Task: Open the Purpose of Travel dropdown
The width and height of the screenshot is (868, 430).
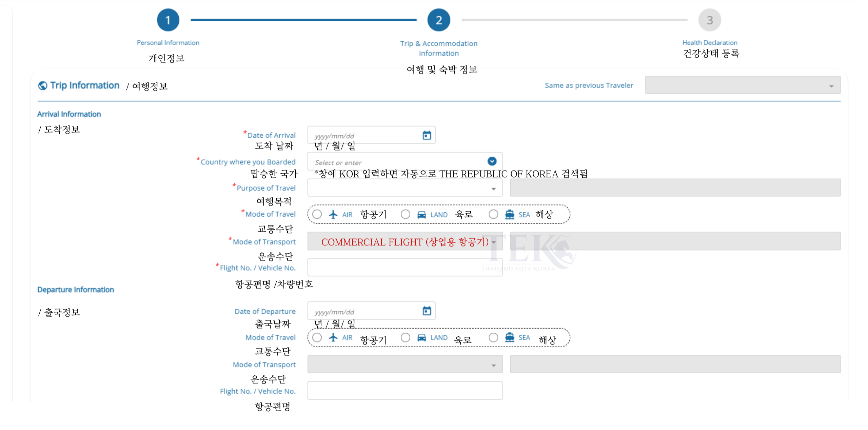Action: click(405, 188)
